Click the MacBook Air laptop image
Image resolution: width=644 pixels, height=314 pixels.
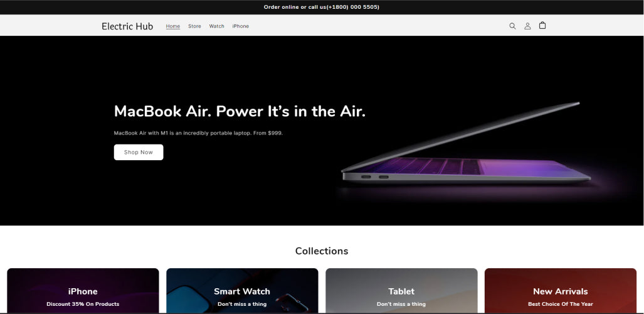pyautogui.click(x=465, y=145)
